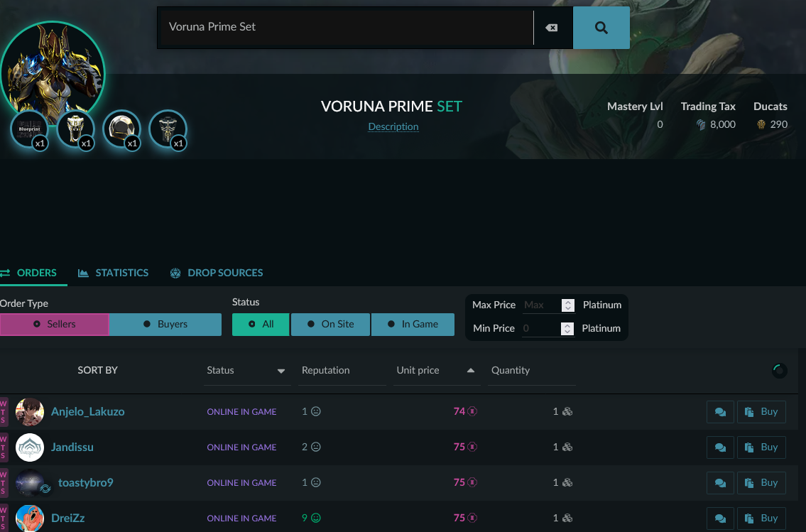The width and height of the screenshot is (806, 532).
Task: Sort orders by Reputation column
Action: click(342, 371)
